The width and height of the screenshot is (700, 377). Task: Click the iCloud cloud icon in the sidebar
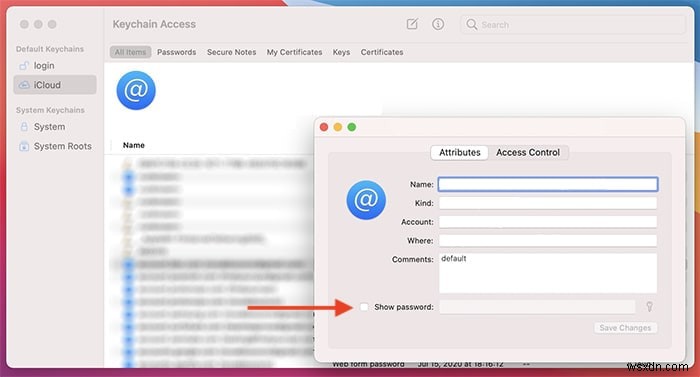pos(24,85)
